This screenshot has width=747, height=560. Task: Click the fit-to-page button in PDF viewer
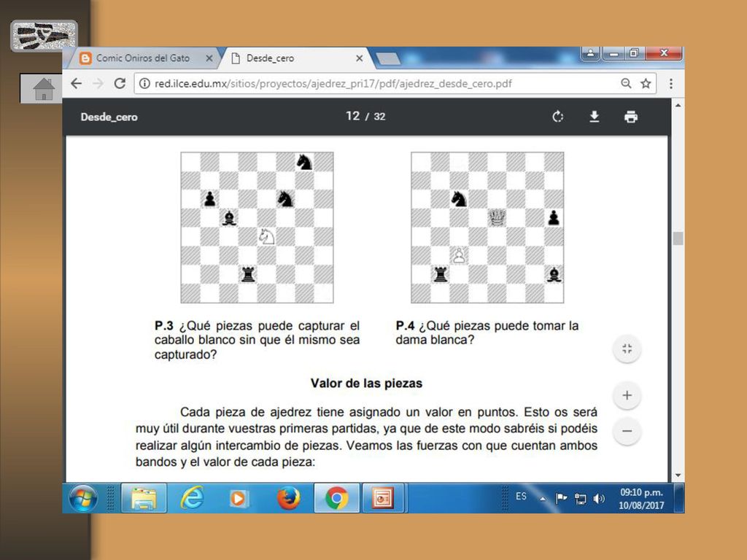pos(627,349)
